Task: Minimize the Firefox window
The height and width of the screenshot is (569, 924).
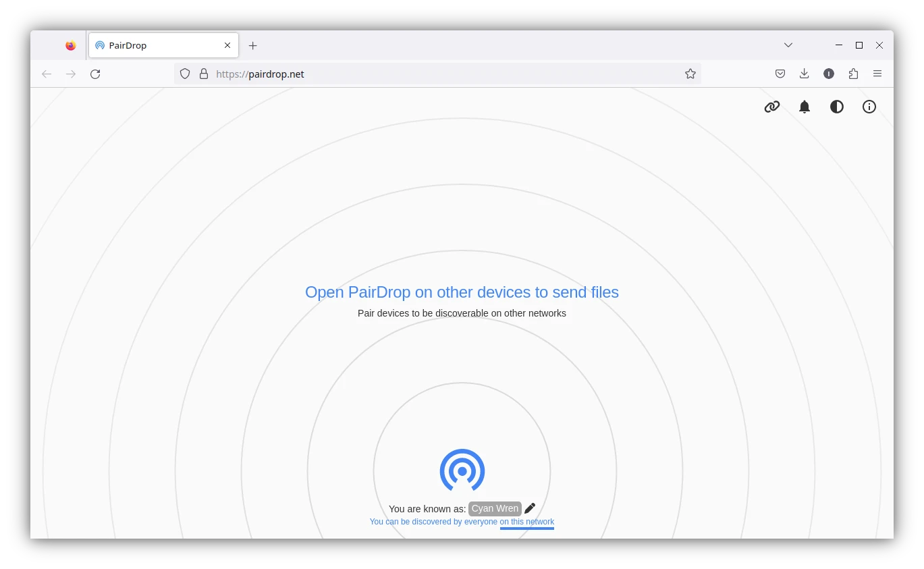Action: click(x=839, y=45)
